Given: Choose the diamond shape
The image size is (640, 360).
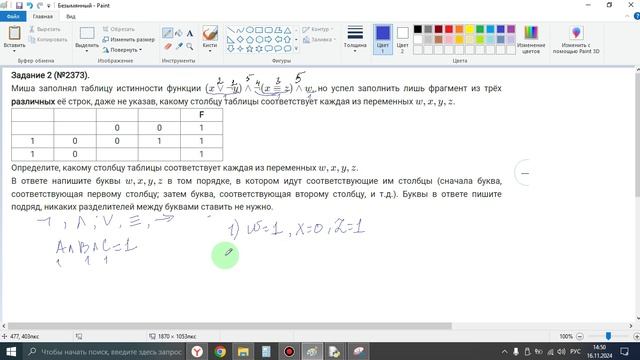Looking at the screenshot, I should (240, 40).
